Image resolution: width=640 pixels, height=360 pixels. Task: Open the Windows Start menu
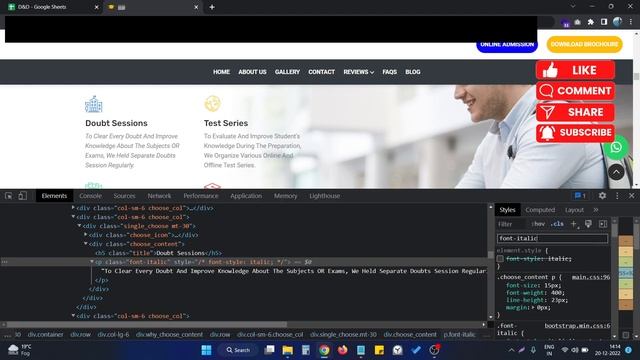pyautogui.click(x=207, y=350)
